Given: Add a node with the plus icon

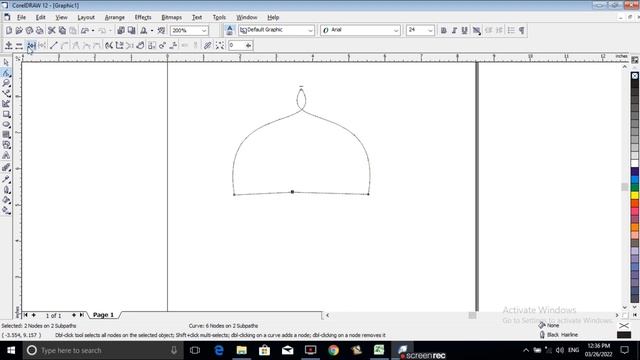Looking at the screenshot, I should [9, 45].
